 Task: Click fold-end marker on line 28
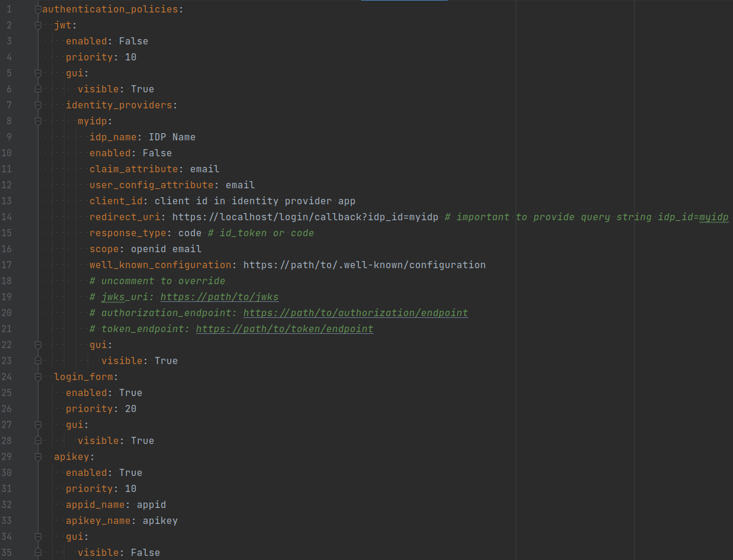pyautogui.click(x=38, y=441)
